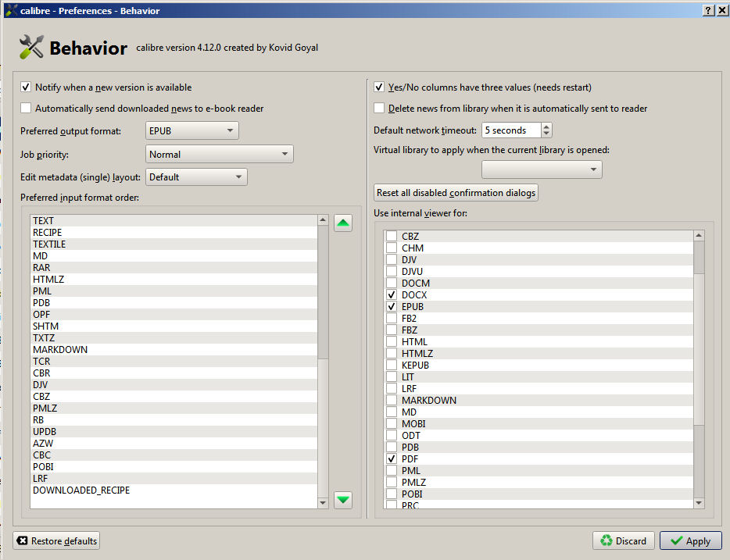Click the Discard button

[624, 541]
